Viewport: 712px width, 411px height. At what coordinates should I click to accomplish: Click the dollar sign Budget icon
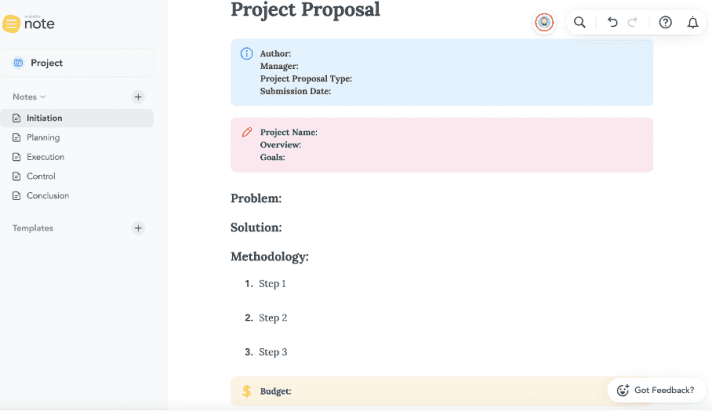point(247,391)
